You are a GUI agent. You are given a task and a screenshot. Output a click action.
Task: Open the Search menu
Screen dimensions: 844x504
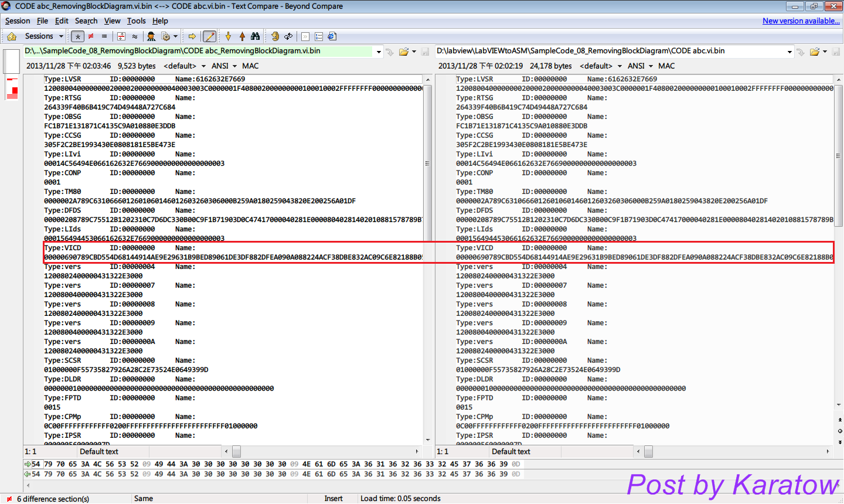point(86,21)
